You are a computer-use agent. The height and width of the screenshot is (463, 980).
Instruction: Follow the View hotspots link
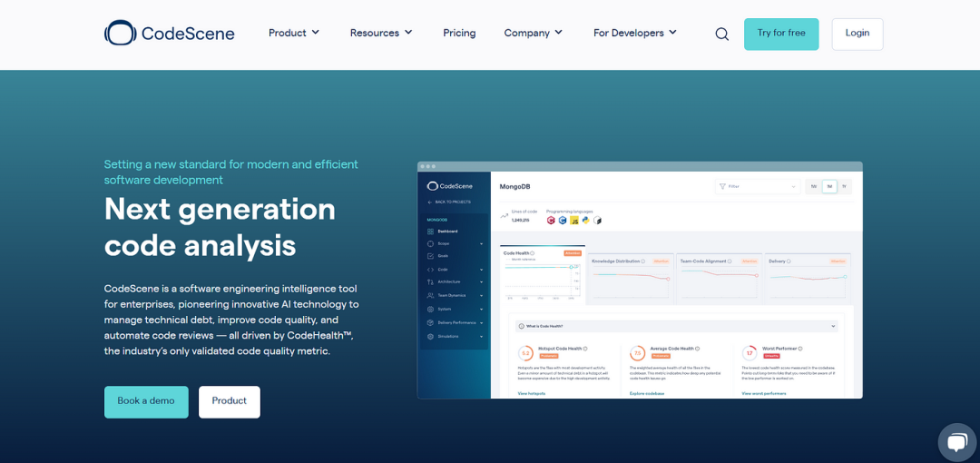point(531,394)
